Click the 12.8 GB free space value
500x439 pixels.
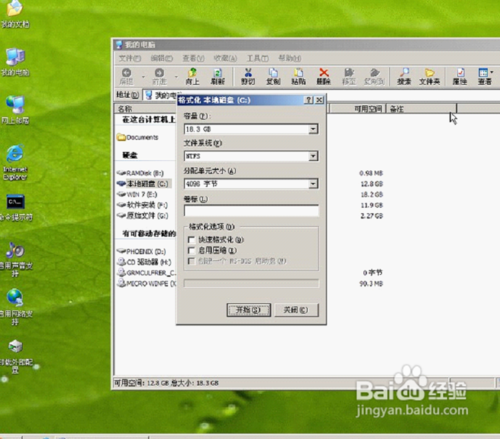coord(371,184)
